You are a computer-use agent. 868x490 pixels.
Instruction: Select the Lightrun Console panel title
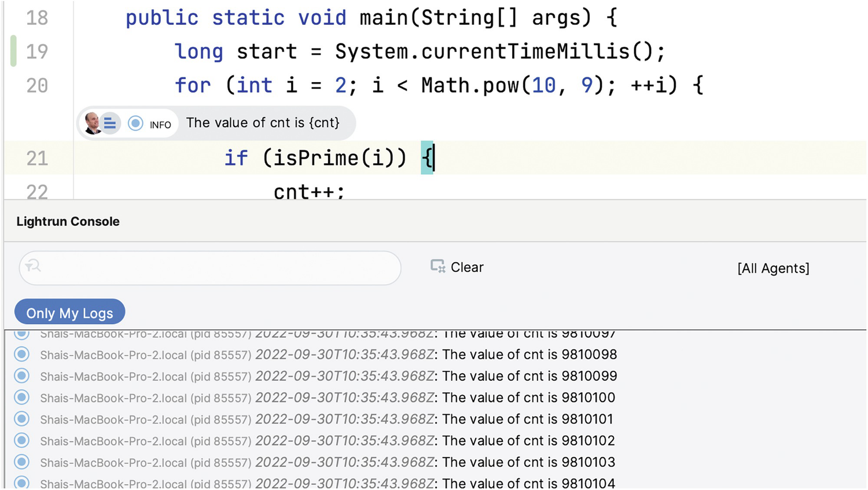(x=68, y=222)
